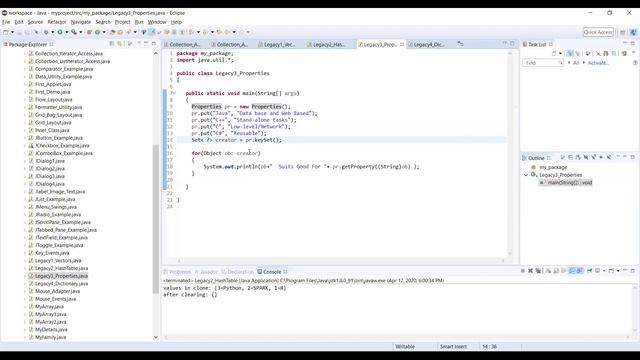
Task: Click the All filter in Task List
Action: click(576, 63)
